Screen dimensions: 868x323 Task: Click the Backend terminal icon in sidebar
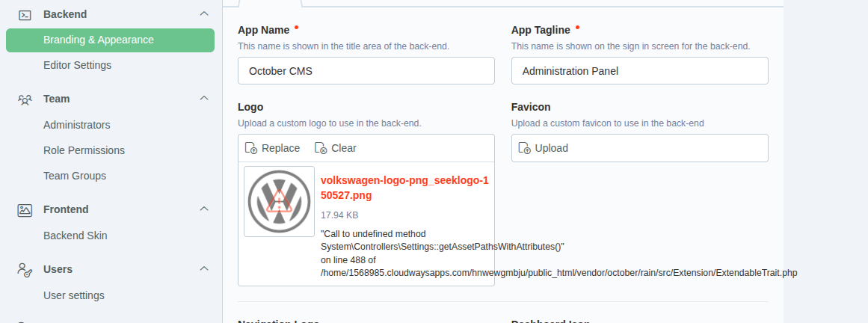(x=25, y=14)
